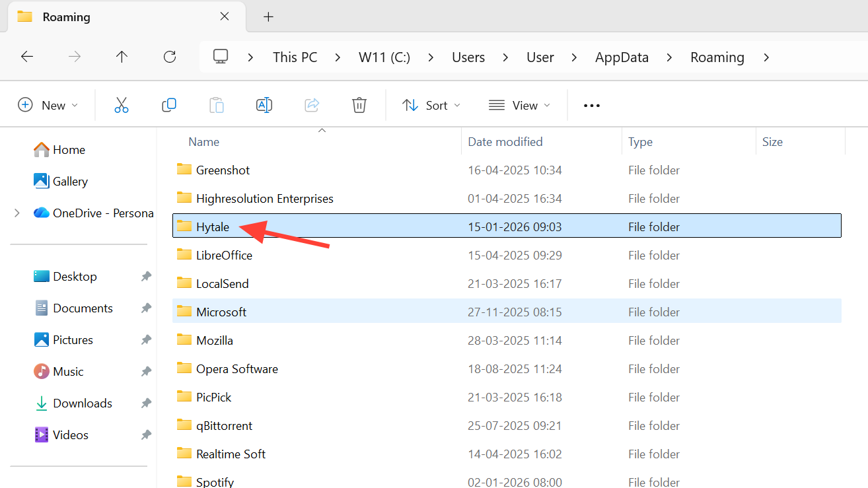The width and height of the screenshot is (868, 488).
Task: Go up one folder level
Action: click(x=122, y=57)
